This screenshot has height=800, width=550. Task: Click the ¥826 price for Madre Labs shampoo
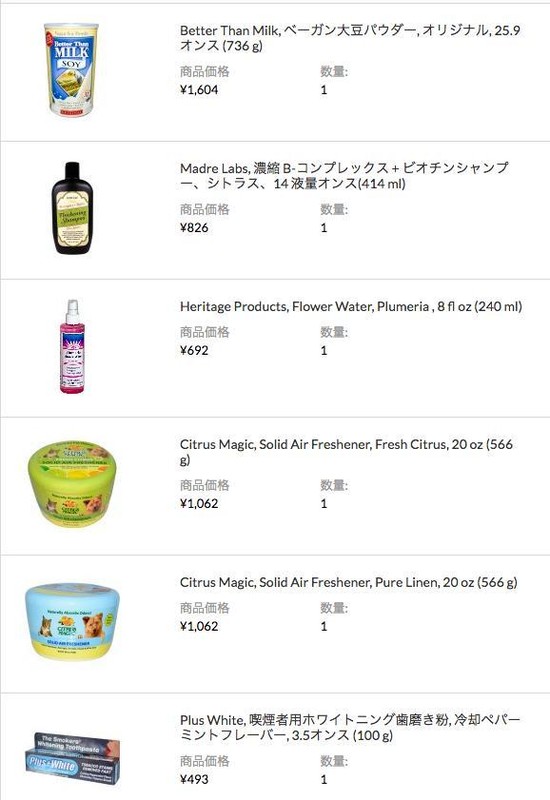194,228
